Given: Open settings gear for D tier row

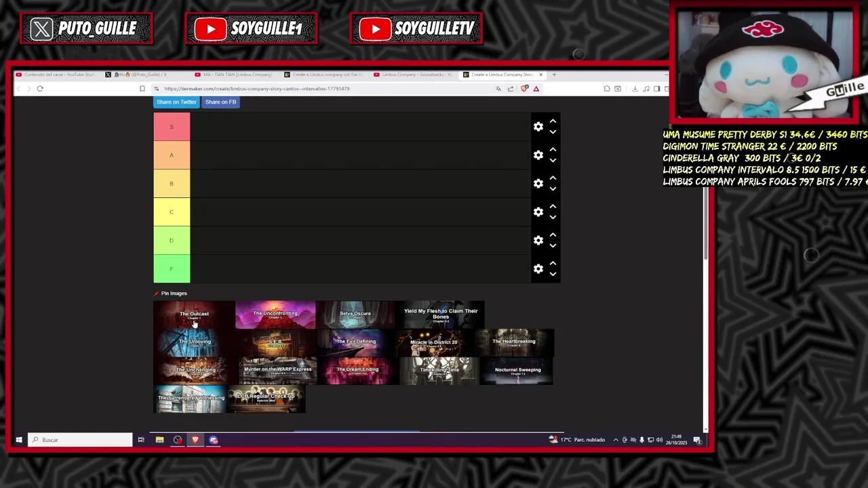Looking at the screenshot, I should (x=538, y=241).
